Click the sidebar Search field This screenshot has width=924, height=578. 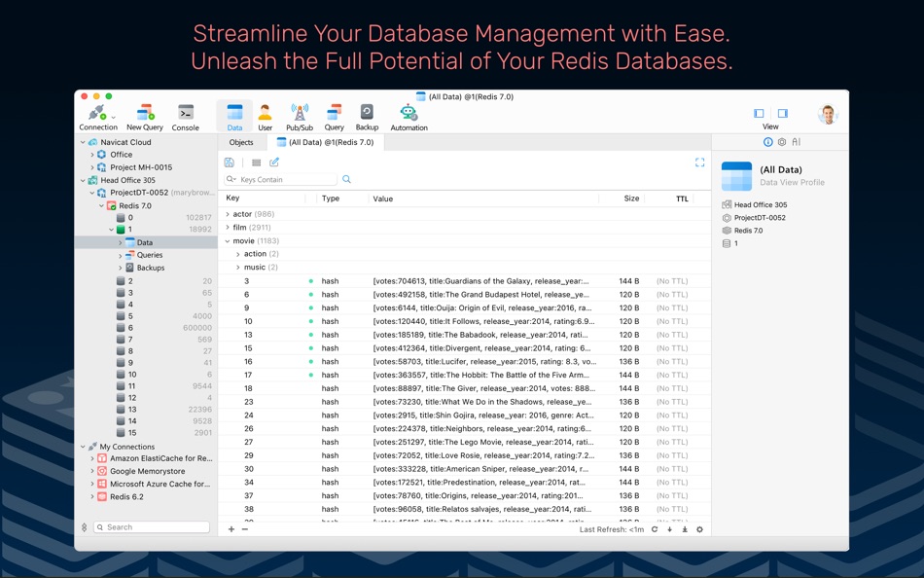[152, 527]
